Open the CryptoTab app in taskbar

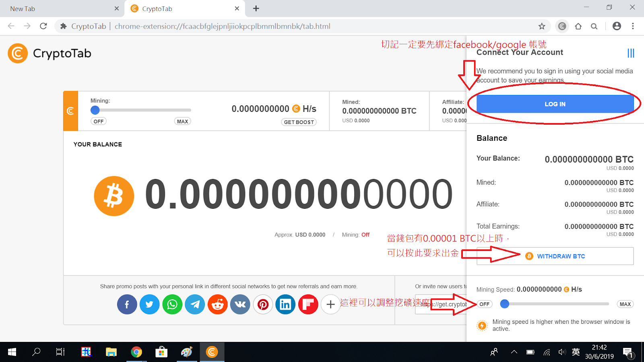(x=212, y=352)
